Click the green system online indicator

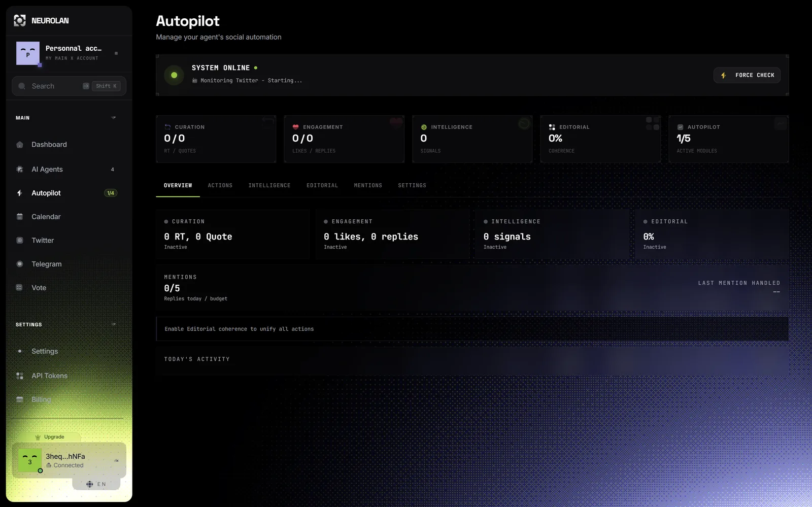174,75
